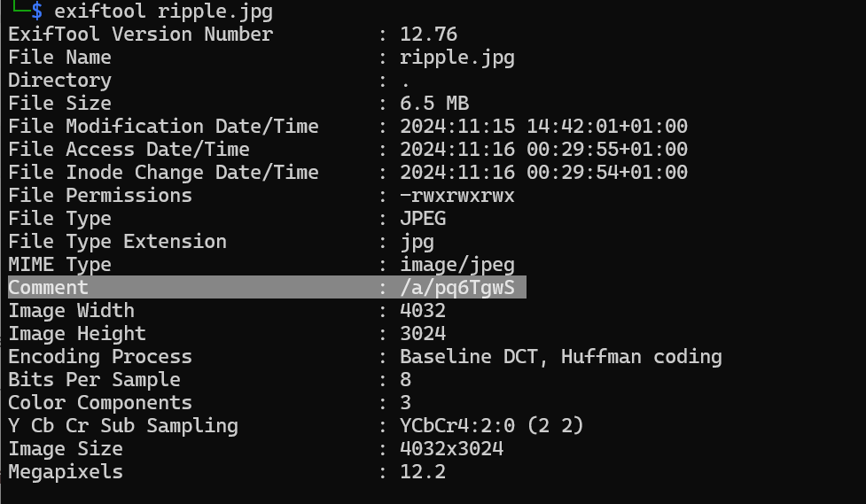Image resolution: width=866 pixels, height=504 pixels.
Task: Click the Image Height value 3024
Action: 423,334
